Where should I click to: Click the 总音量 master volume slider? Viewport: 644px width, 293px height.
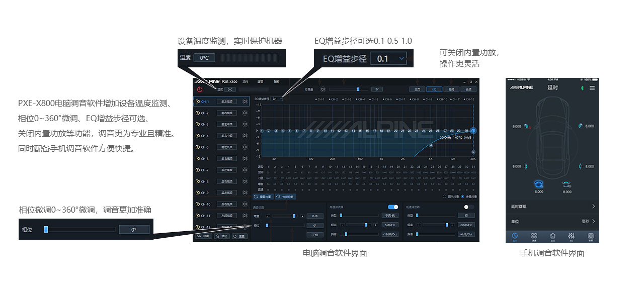click(348, 89)
